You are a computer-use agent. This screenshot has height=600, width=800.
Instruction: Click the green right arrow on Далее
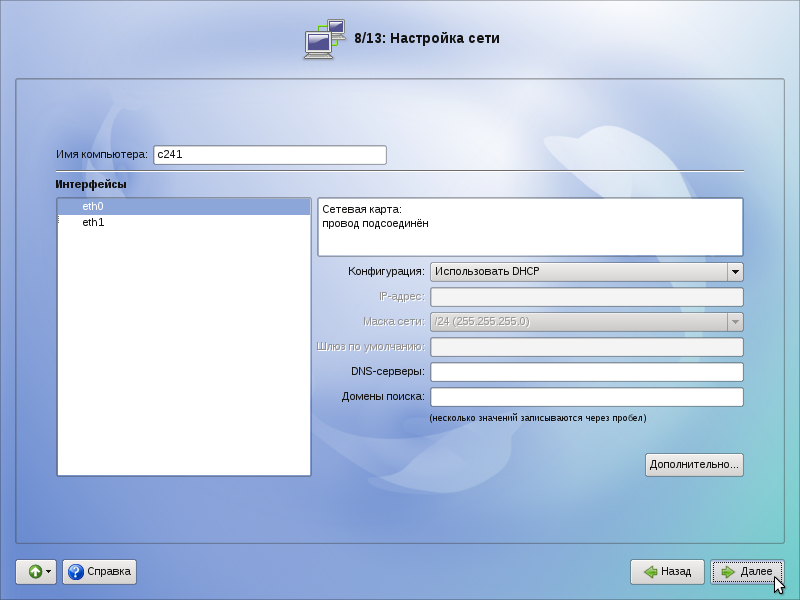728,572
